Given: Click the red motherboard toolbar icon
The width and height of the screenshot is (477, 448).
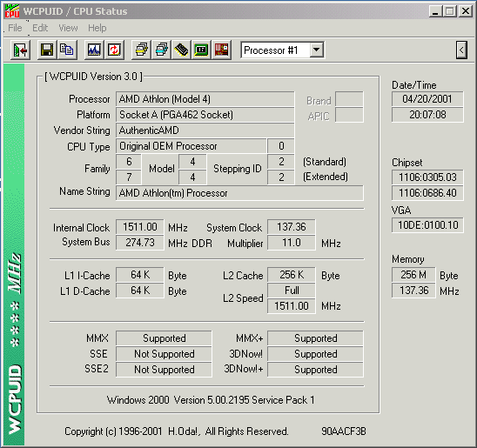Looking at the screenshot, I should pos(221,50).
